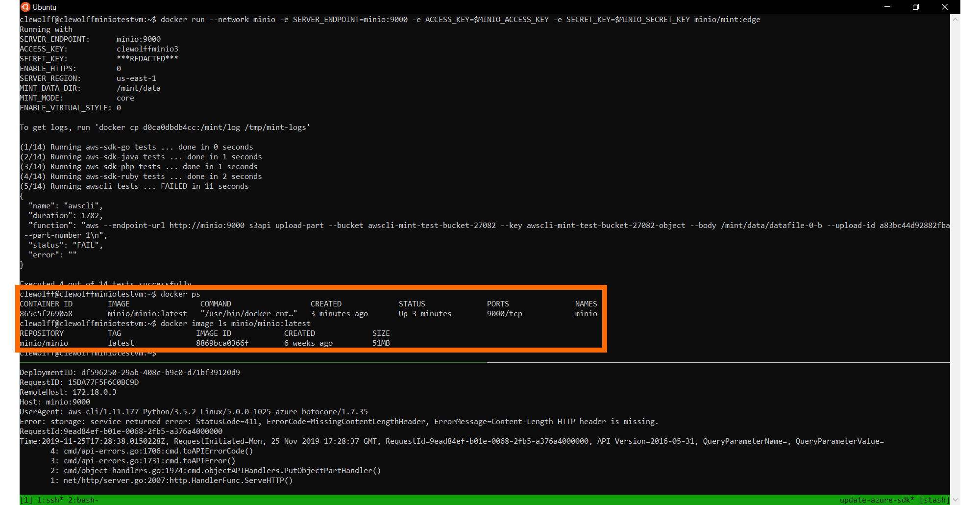
Task: Click access key value 'clewolffminio3'
Action: (x=147, y=49)
